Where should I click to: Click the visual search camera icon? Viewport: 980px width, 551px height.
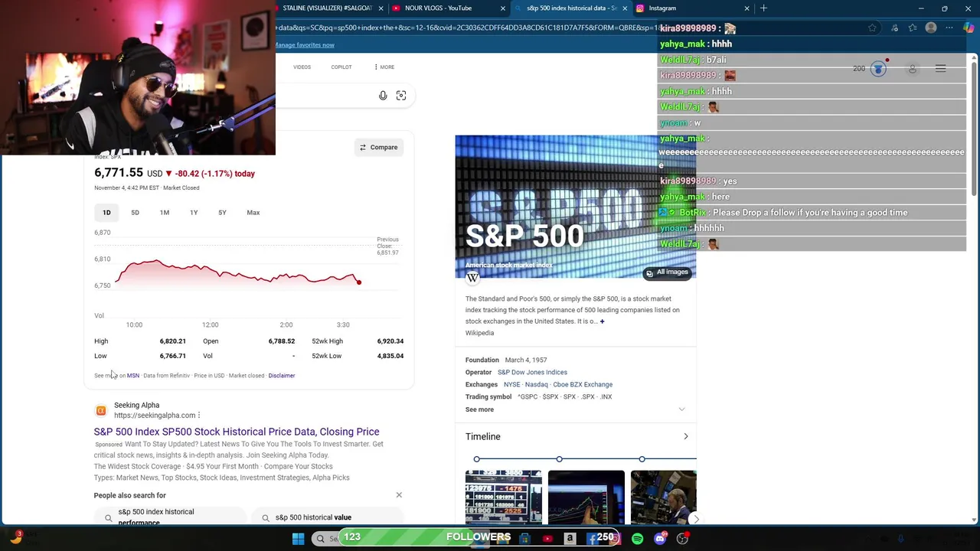coord(401,96)
